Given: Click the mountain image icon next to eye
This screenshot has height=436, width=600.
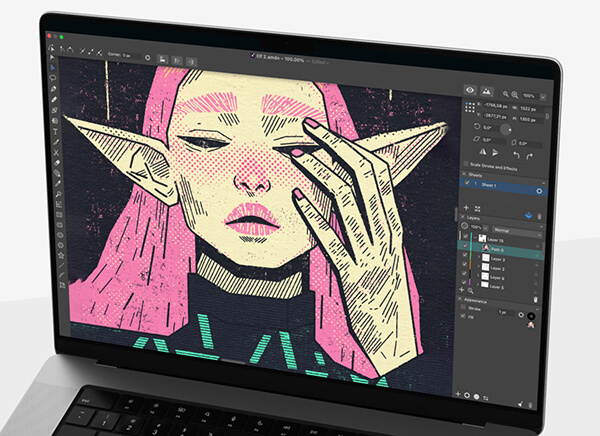Looking at the screenshot, I should pos(487,91).
